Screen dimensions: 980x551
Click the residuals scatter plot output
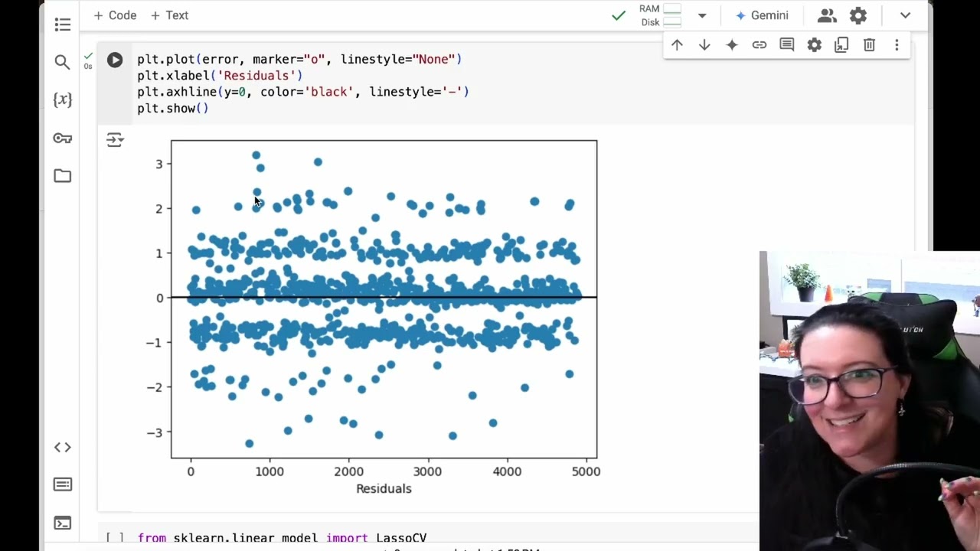(384, 299)
